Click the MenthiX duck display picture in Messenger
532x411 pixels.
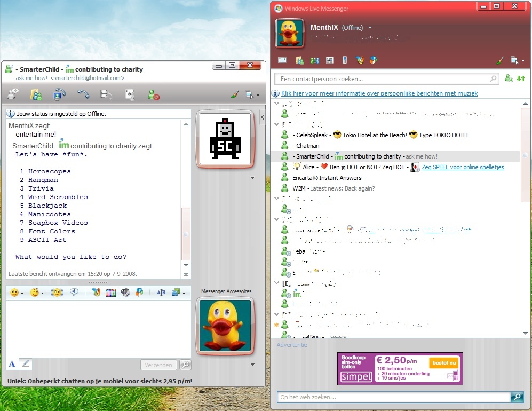tap(289, 33)
